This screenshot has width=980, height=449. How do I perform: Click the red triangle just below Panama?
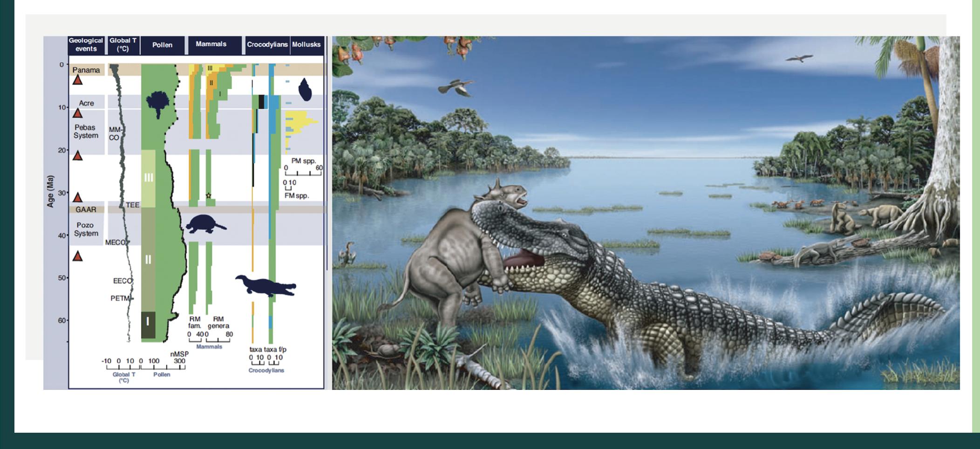(x=78, y=80)
